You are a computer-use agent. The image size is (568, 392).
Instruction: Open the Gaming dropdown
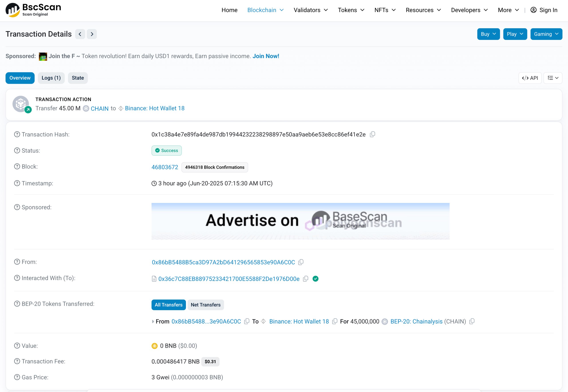(546, 34)
